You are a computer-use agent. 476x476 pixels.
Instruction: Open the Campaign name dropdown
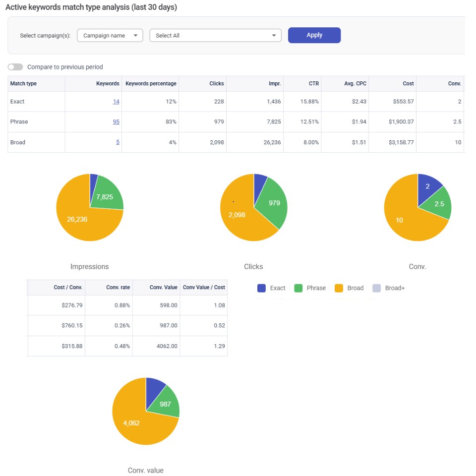(110, 36)
